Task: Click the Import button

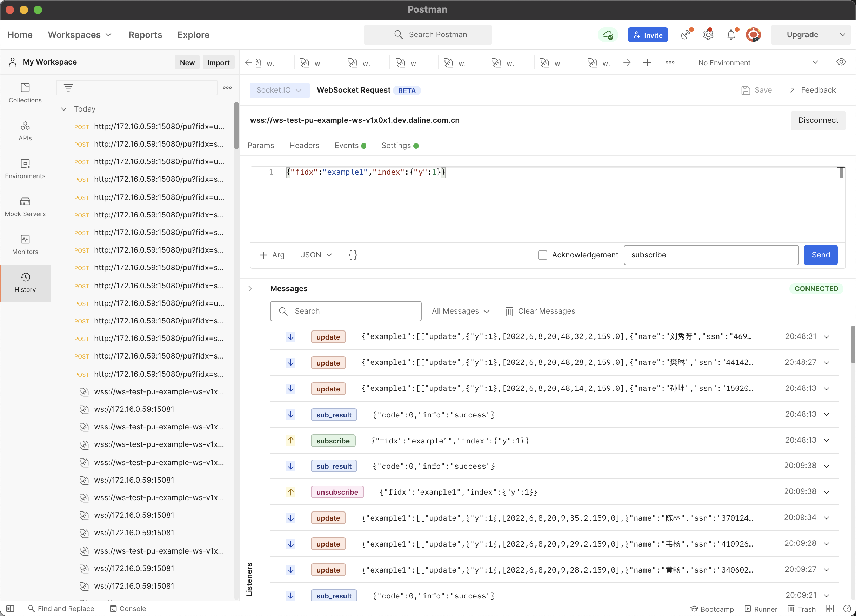Action: 218,62
